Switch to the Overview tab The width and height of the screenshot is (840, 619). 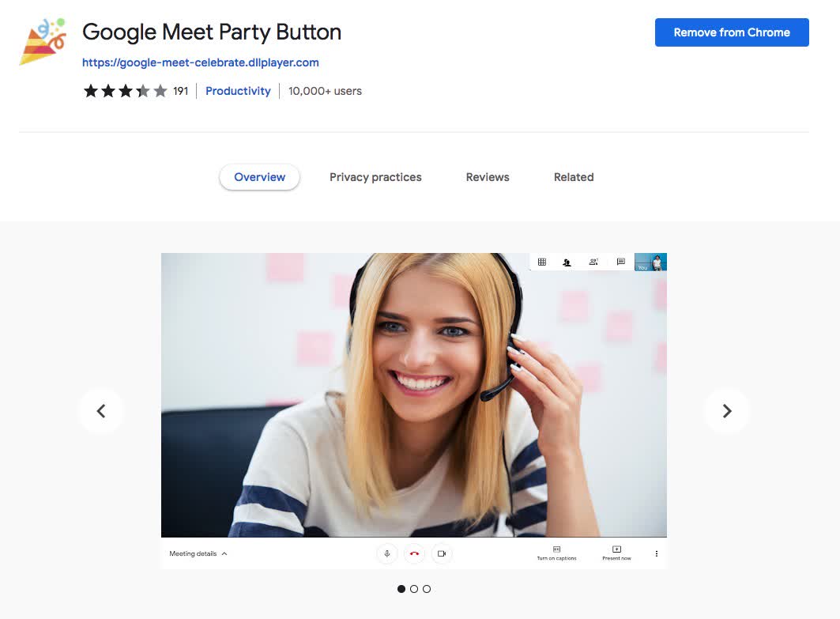[x=259, y=177]
